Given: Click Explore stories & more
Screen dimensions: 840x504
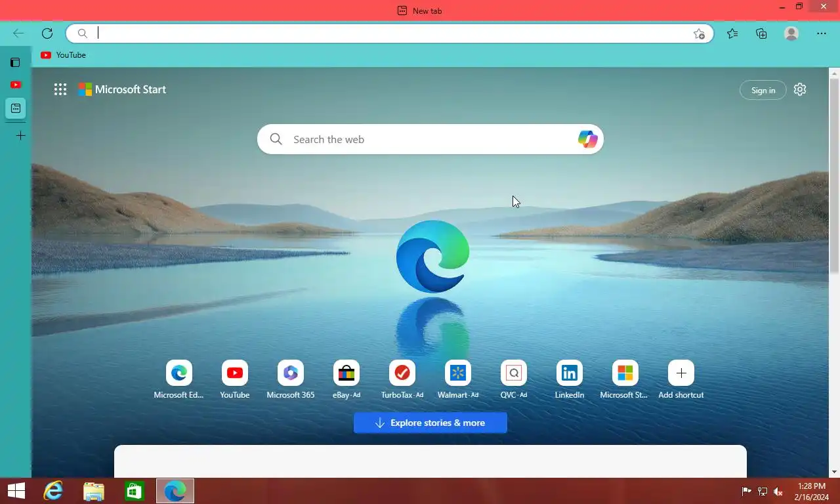Looking at the screenshot, I should tap(430, 423).
